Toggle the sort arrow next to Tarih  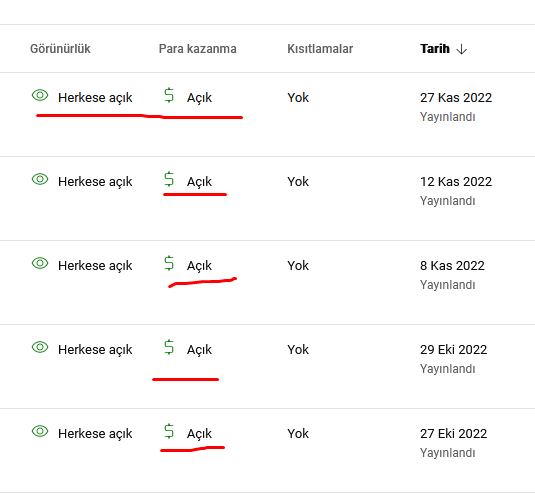(462, 49)
